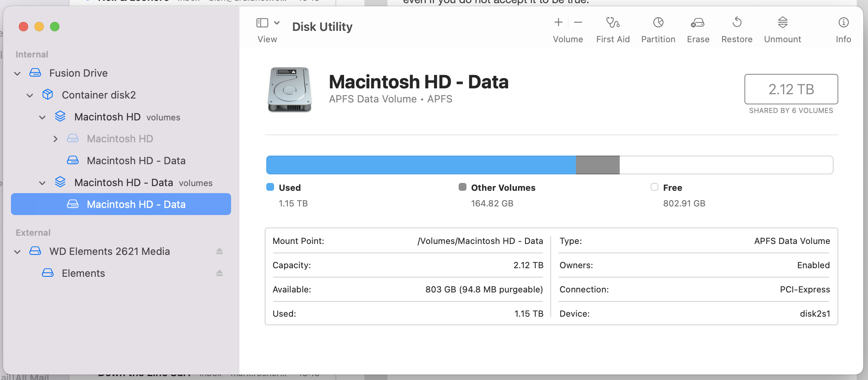Screen dimensions: 868x380
Task: Select Elements volume in sidebar
Action: (x=83, y=273)
